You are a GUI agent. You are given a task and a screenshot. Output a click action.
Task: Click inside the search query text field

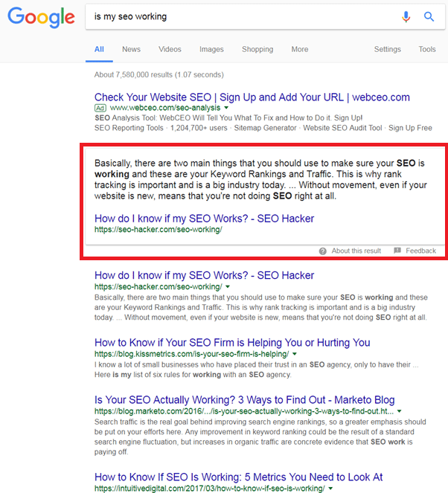click(238, 16)
